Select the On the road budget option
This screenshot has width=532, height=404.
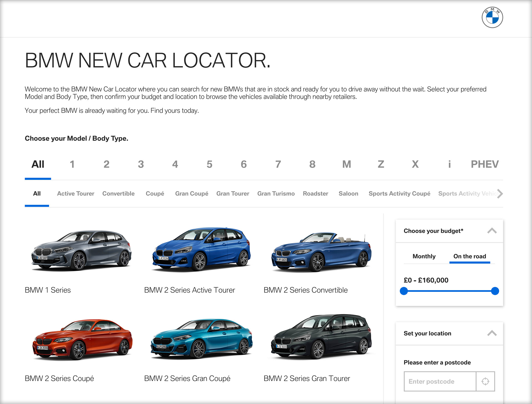pyautogui.click(x=469, y=256)
